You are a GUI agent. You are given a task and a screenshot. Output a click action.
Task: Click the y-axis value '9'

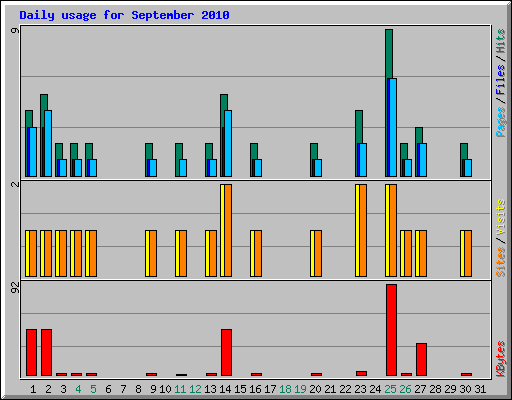click(x=15, y=30)
